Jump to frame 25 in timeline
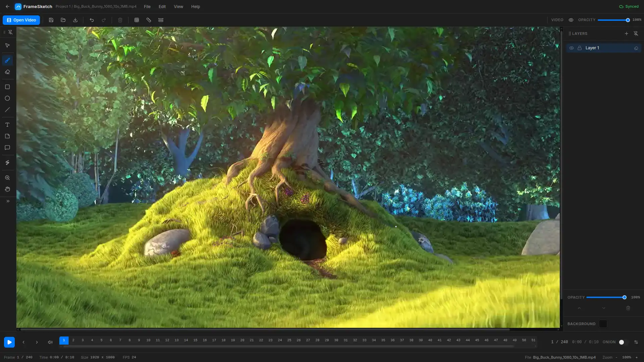 [289, 340]
